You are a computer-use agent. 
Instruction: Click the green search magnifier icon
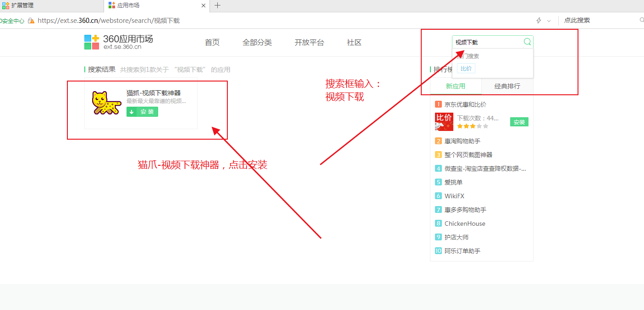click(x=527, y=42)
